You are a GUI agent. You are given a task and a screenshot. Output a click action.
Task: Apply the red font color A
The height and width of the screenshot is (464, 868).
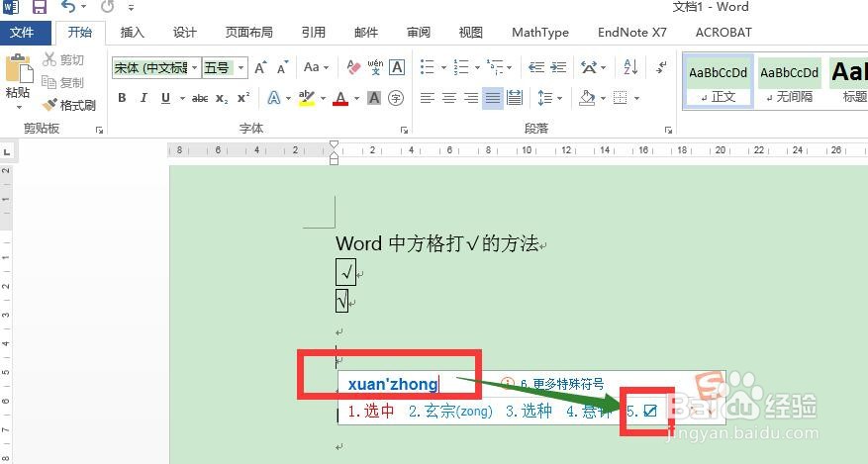[x=340, y=99]
